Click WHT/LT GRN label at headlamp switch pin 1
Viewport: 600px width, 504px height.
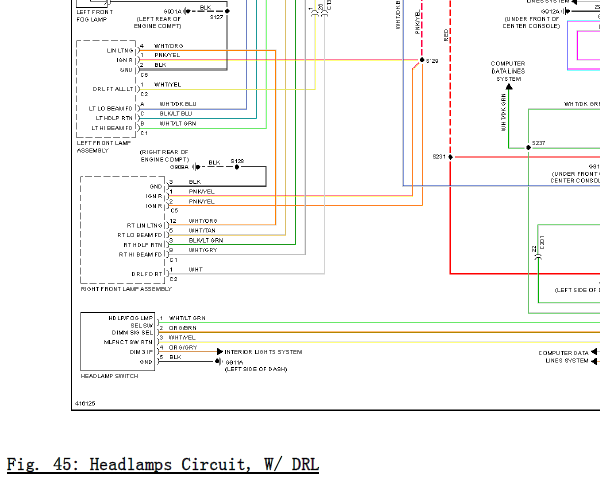click(x=187, y=318)
